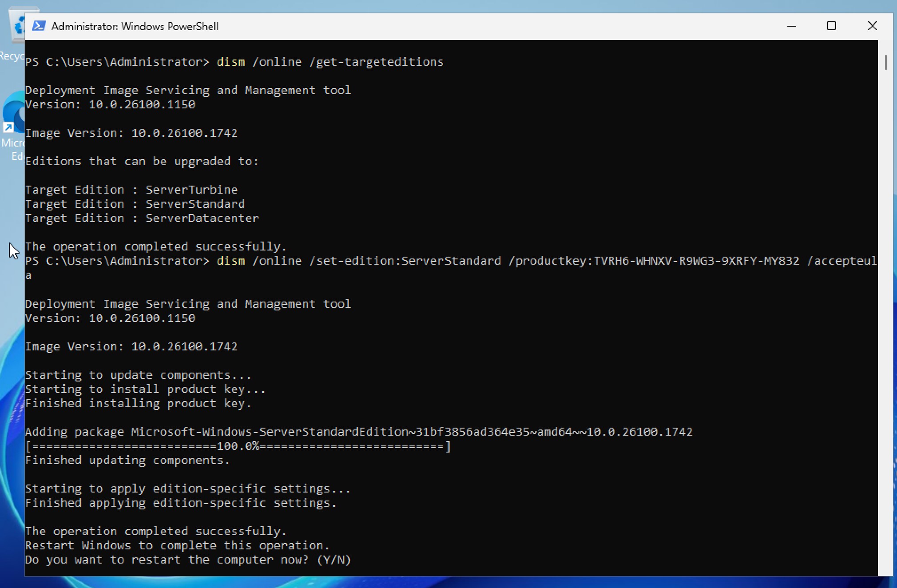Click 'Editions that can be upgraded to' text
Viewport: 897px width, 588px height.
142,161
